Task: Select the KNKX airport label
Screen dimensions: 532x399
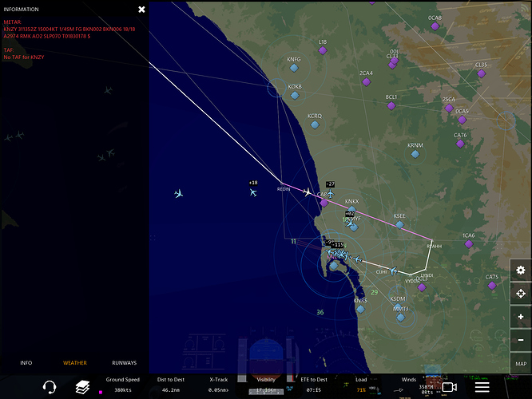Action: click(x=351, y=201)
